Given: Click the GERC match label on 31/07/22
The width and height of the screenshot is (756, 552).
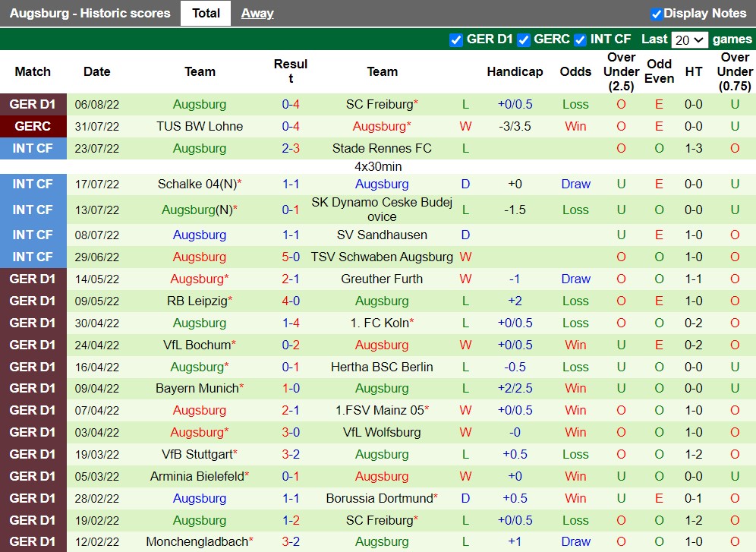Looking at the screenshot, I should click(x=33, y=126).
